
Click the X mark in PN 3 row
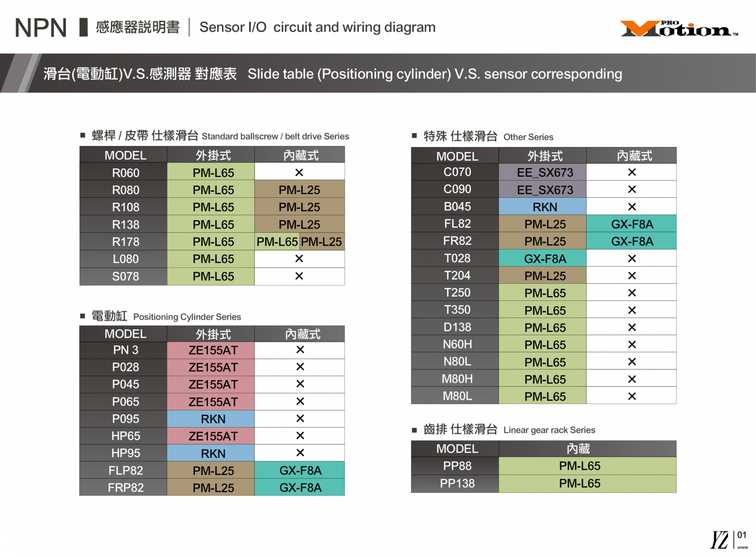(300, 350)
